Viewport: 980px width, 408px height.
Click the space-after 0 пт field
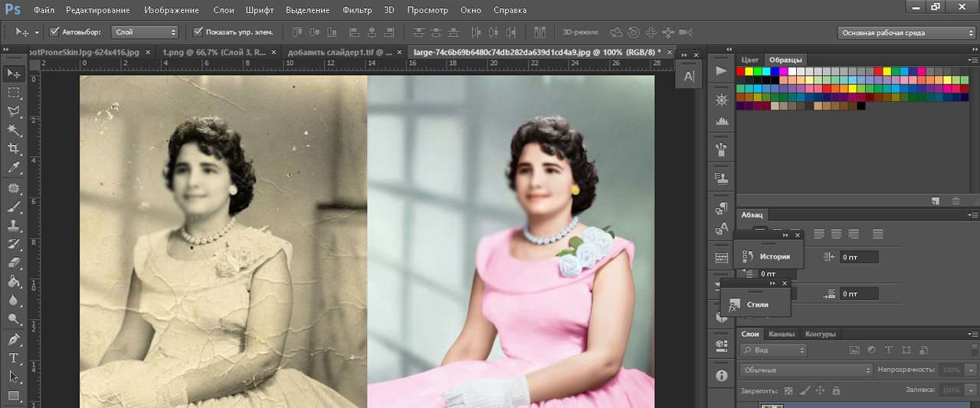[x=858, y=294]
